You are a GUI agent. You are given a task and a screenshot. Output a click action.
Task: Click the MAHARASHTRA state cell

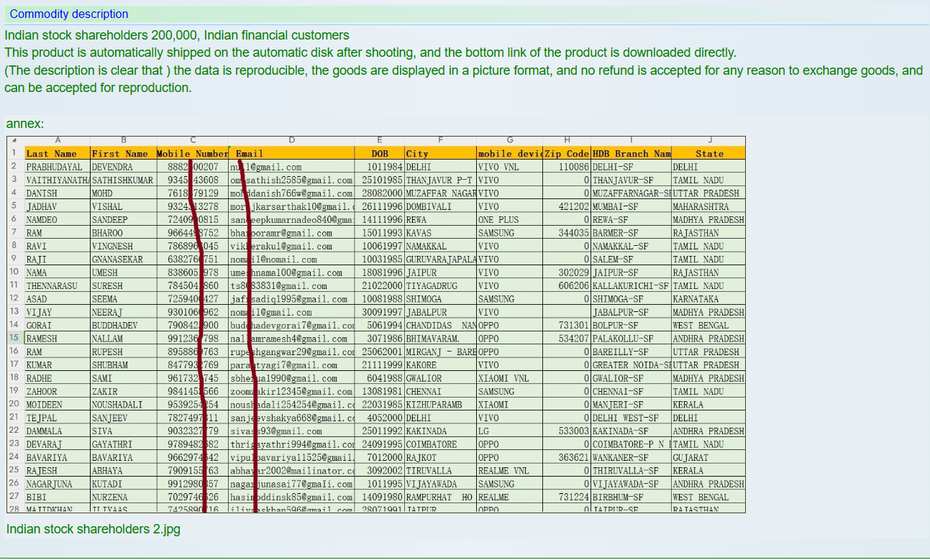[701, 207]
